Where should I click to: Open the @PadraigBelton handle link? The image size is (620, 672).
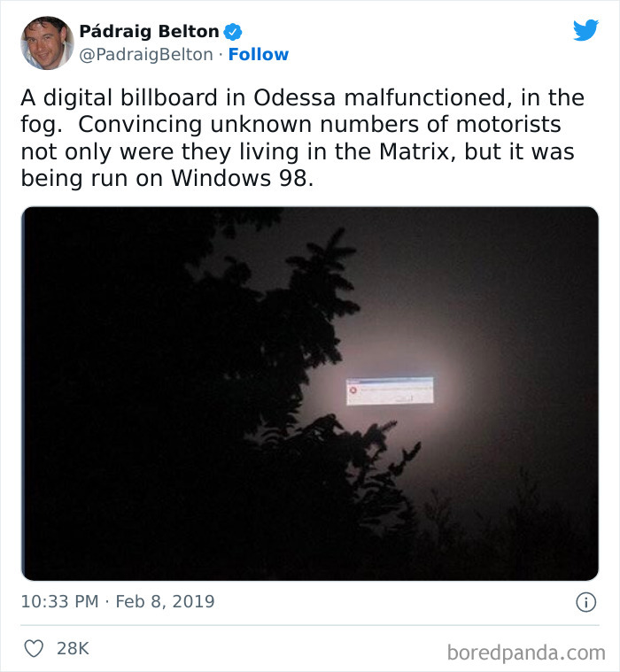146,54
